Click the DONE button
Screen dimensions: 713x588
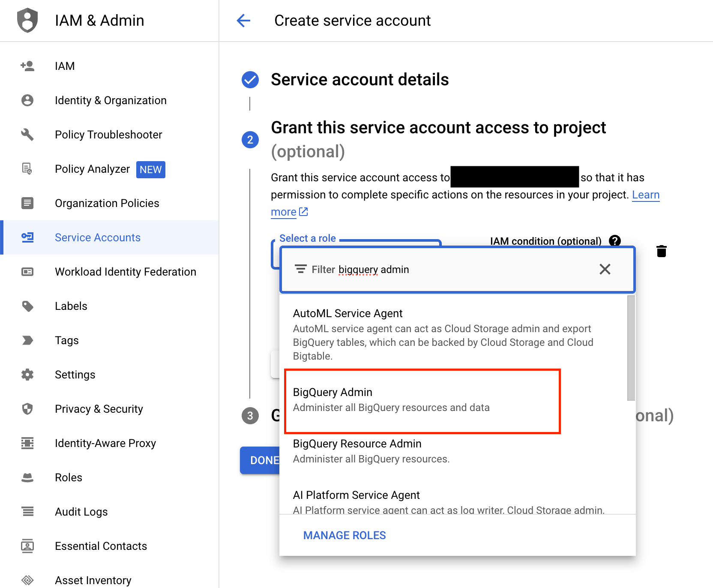coord(260,460)
